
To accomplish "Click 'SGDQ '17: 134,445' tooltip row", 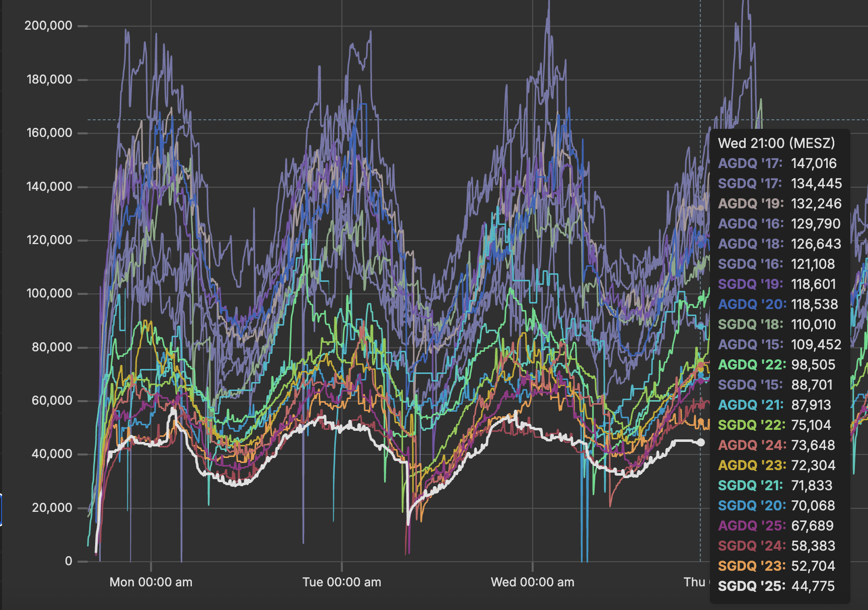I will (x=780, y=184).
